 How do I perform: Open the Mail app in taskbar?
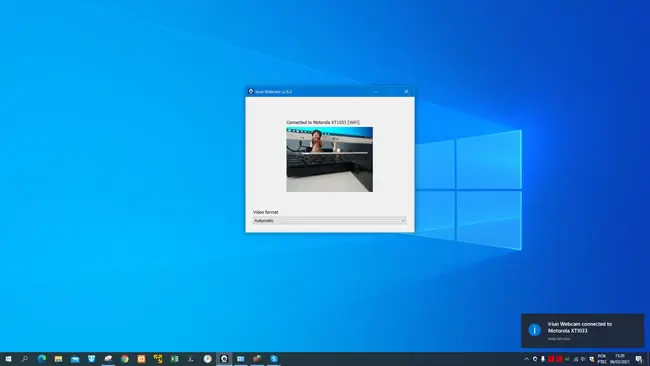tap(75, 359)
